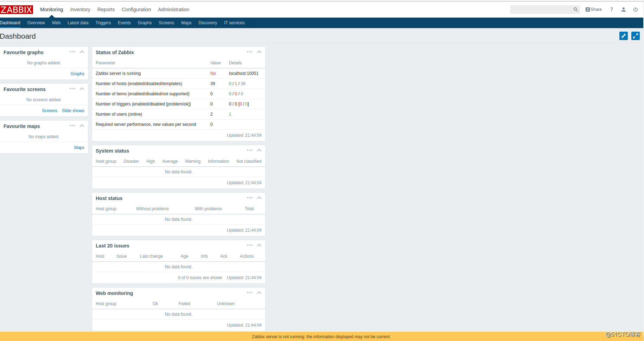644x341 pixels.
Task: Open the Reports menu
Action: (106, 9)
